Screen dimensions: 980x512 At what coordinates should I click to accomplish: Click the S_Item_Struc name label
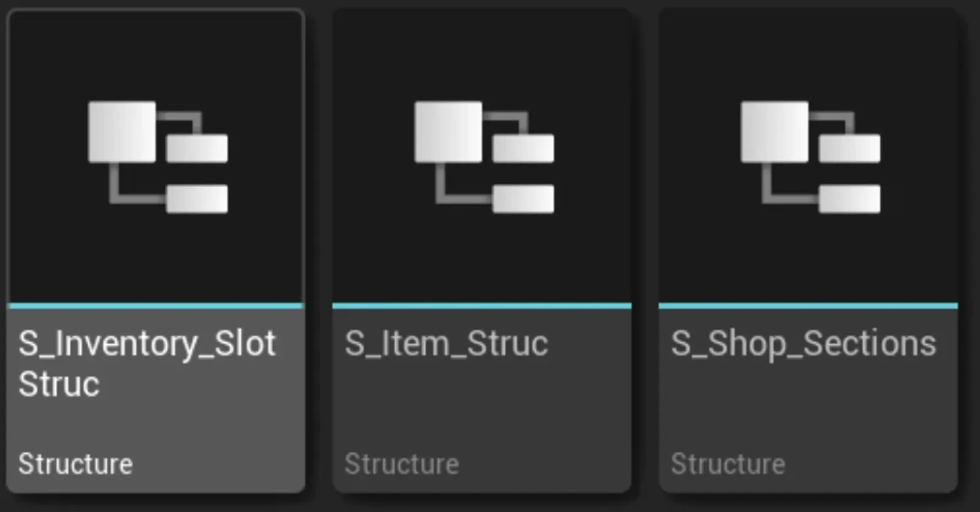click(446, 344)
